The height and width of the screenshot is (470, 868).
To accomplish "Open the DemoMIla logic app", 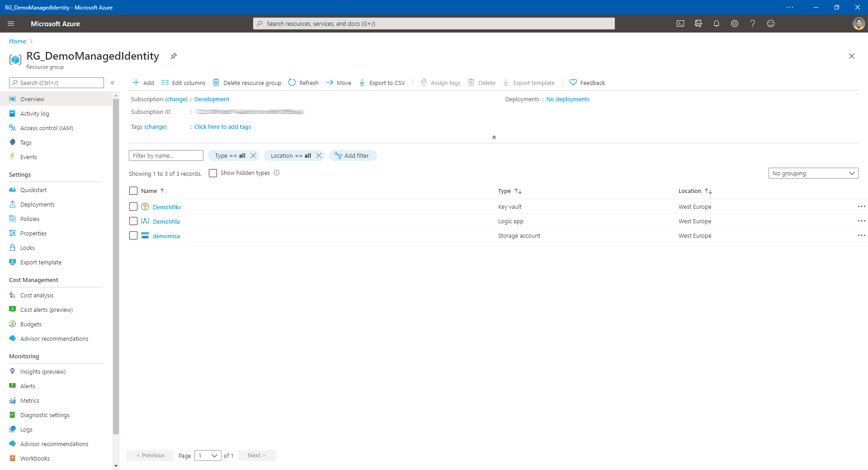I will click(x=166, y=221).
